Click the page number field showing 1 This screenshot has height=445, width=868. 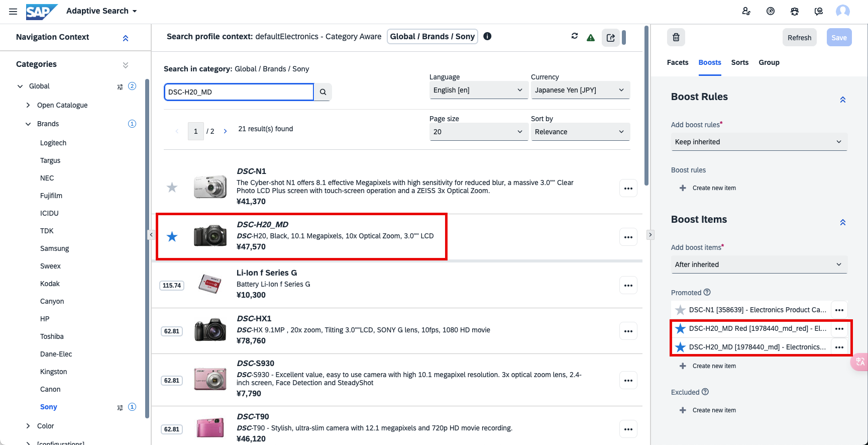(196, 131)
